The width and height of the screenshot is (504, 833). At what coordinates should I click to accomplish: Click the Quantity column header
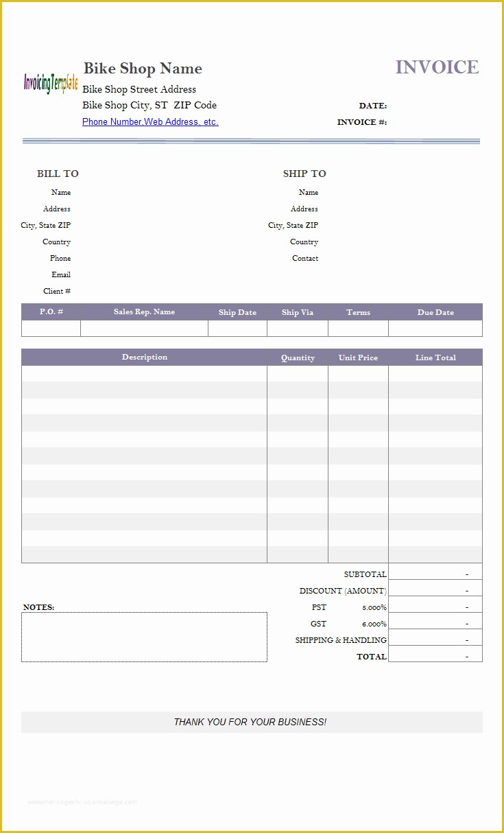(x=298, y=357)
